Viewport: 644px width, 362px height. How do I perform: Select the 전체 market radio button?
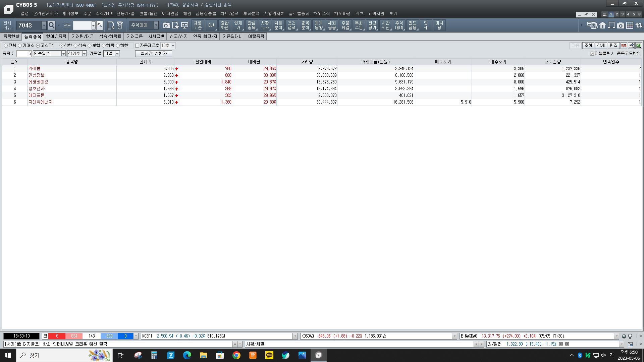tap(6, 46)
